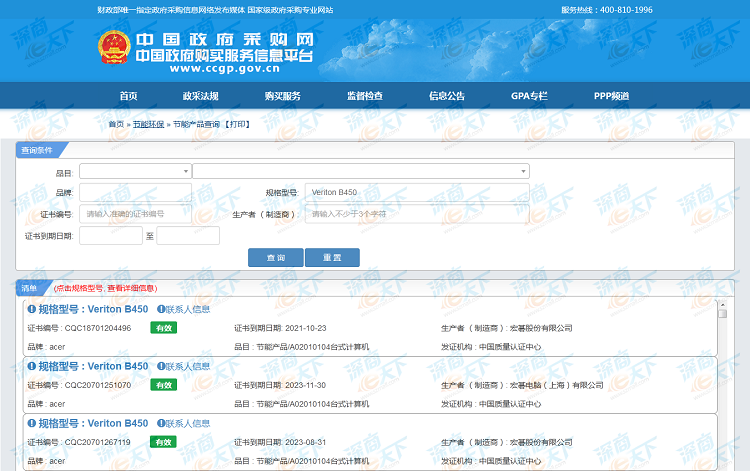Open 首页 navigation menu
The width and height of the screenshot is (750, 471).
tap(128, 96)
